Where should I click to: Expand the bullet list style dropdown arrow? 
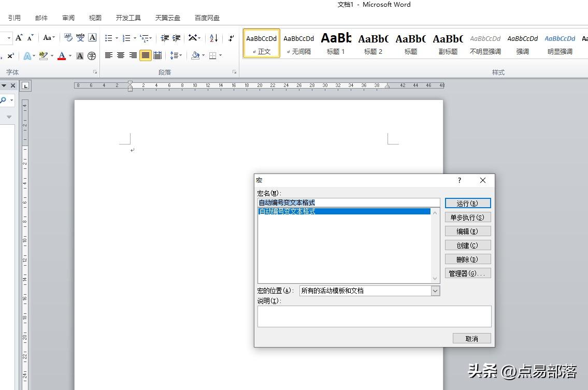pos(117,38)
